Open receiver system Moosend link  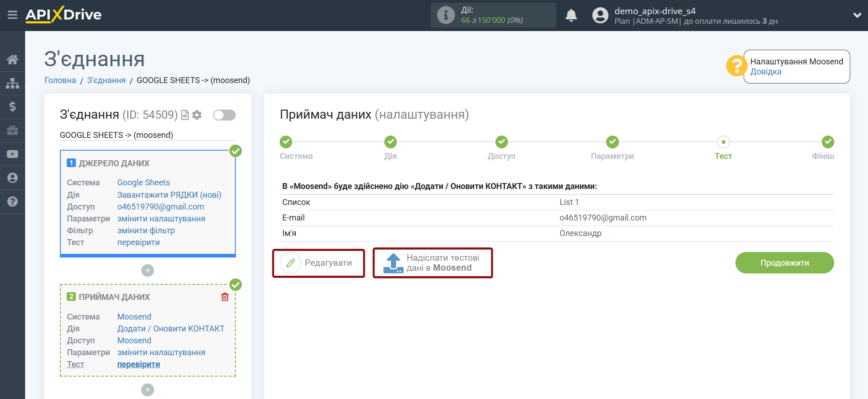(134, 317)
